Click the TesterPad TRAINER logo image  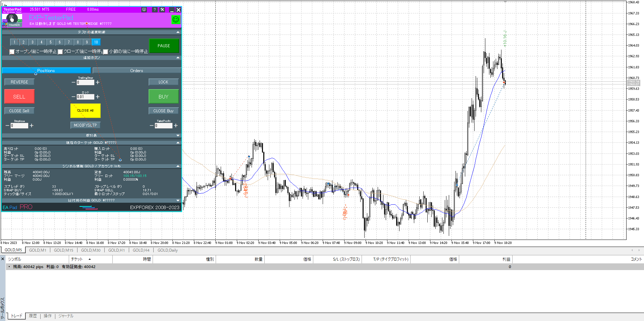pyautogui.click(x=12, y=20)
